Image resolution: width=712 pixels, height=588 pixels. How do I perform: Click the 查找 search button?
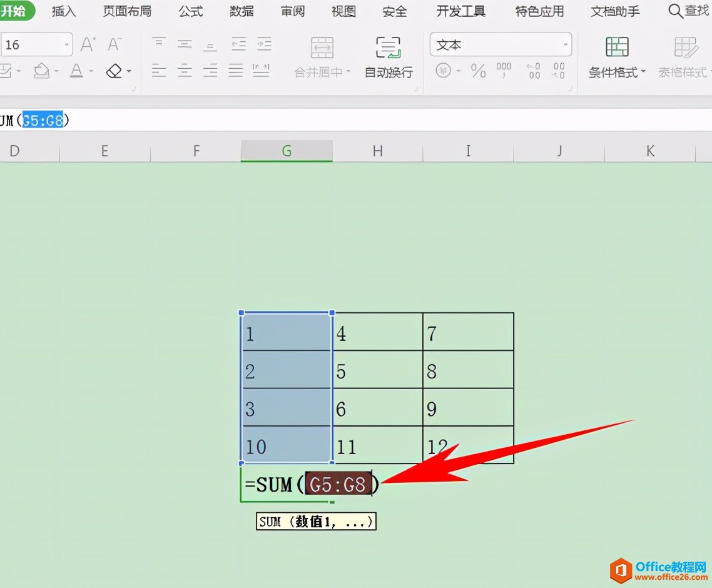pos(688,11)
